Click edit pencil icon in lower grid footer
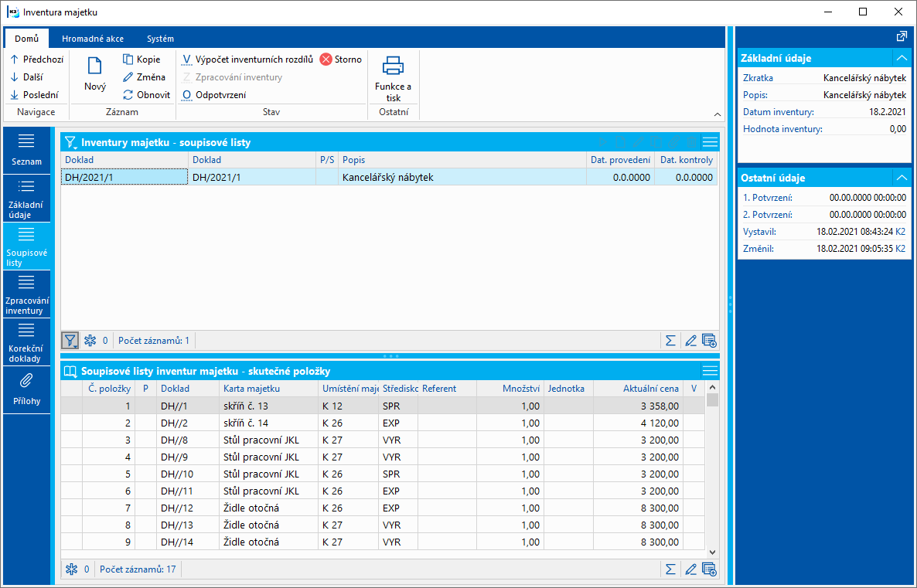Viewport: 917px width, 588px height. pos(690,569)
